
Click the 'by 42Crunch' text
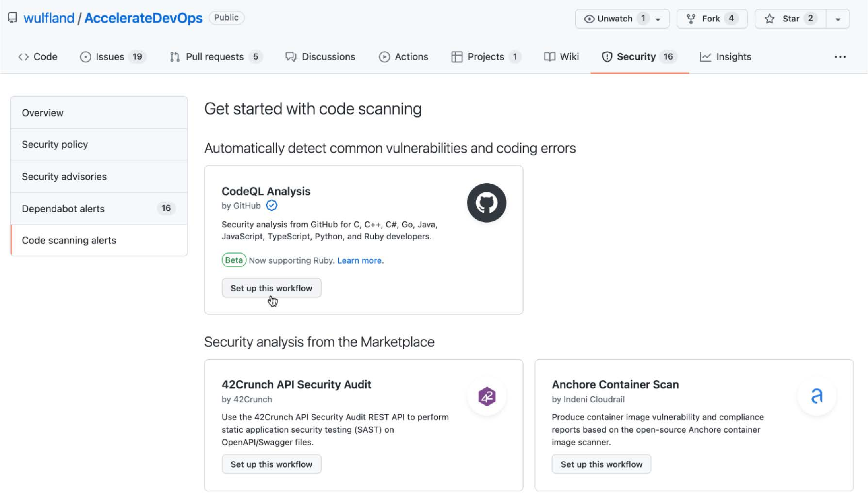pyautogui.click(x=247, y=399)
